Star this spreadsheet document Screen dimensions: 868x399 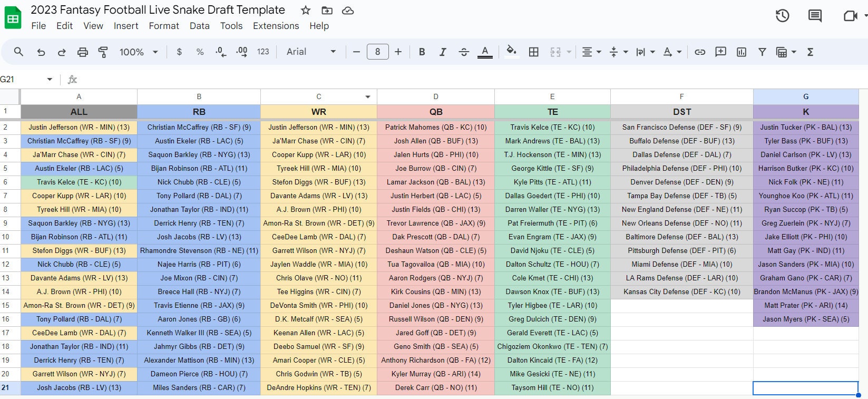pos(306,11)
